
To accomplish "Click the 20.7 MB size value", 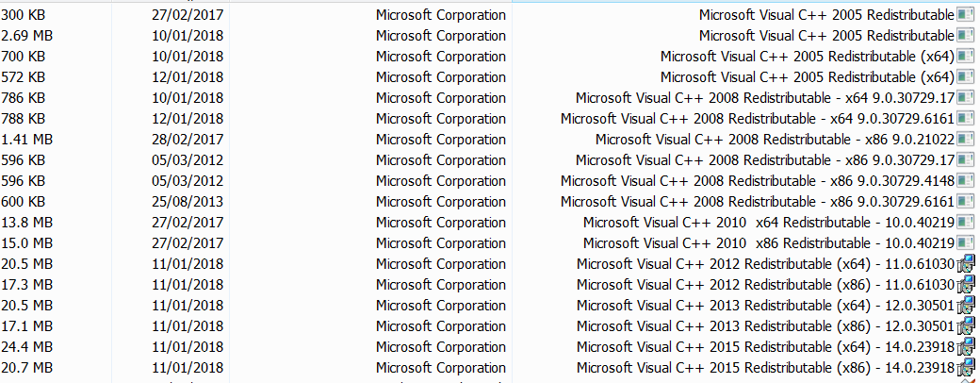I will [27, 367].
